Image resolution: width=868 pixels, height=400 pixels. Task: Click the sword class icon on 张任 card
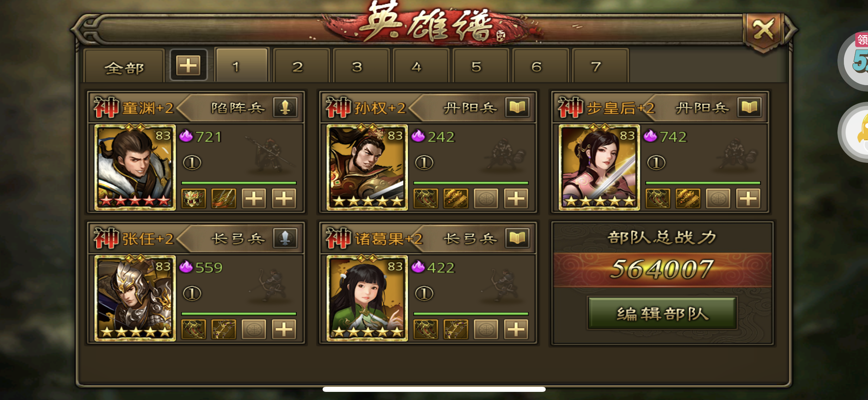pos(285,238)
